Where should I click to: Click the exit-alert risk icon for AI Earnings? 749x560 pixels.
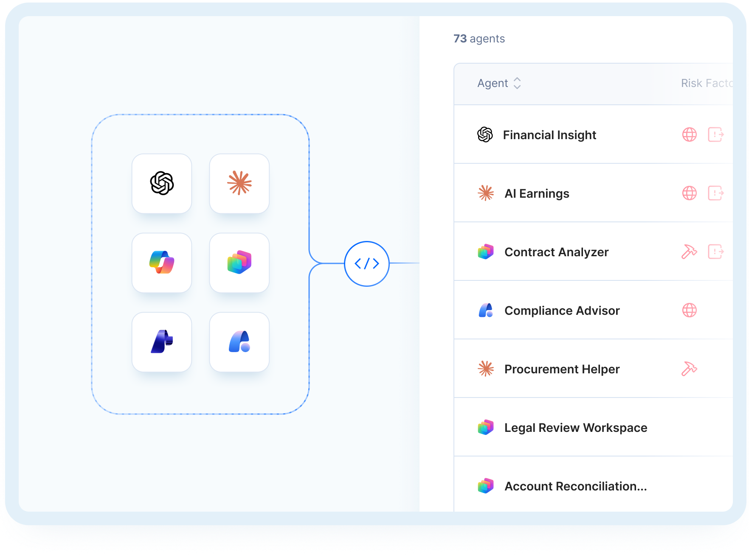[716, 193]
